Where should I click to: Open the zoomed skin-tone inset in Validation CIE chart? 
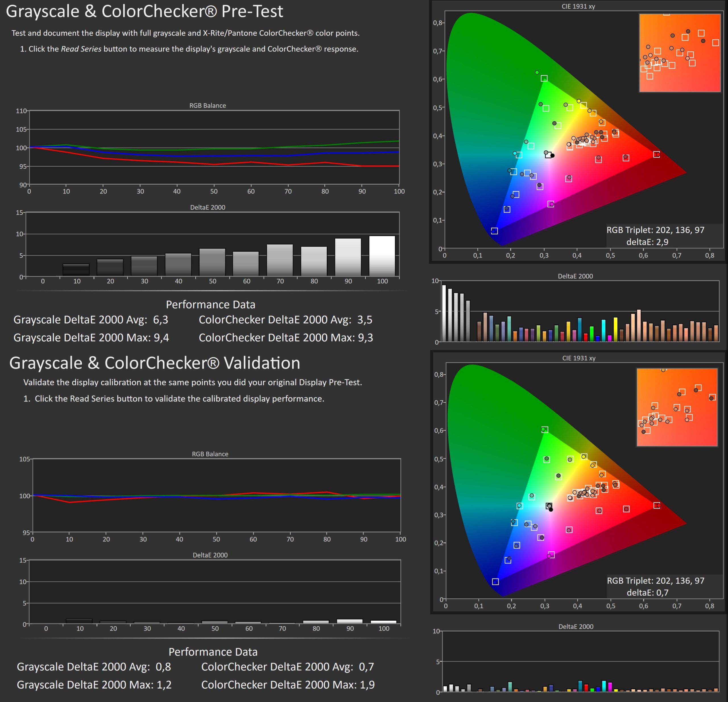pyautogui.click(x=677, y=407)
